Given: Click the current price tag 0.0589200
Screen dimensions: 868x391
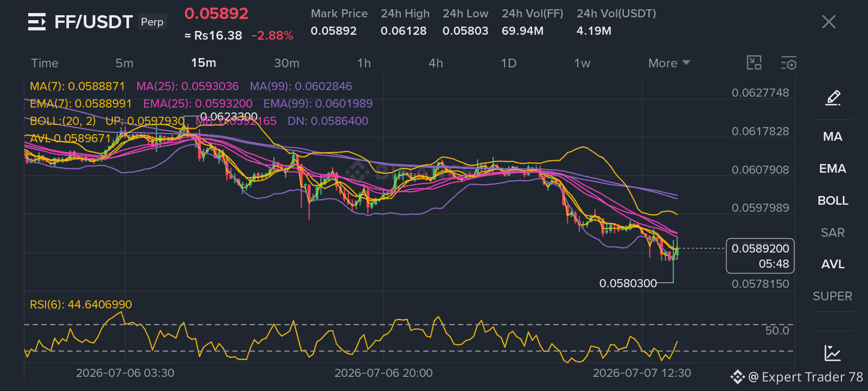Looking at the screenshot, I should tap(760, 256).
